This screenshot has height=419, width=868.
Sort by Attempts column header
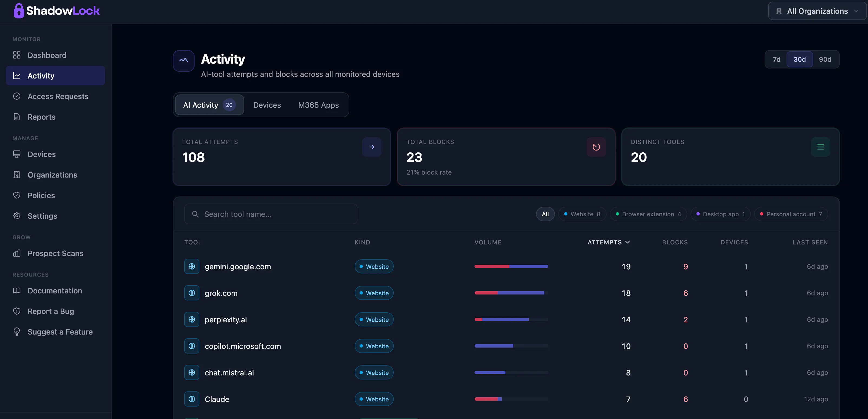[609, 242]
